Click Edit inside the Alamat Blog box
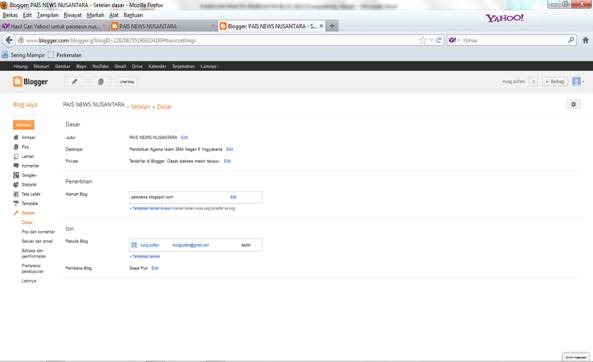593x362 pixels. (x=233, y=197)
